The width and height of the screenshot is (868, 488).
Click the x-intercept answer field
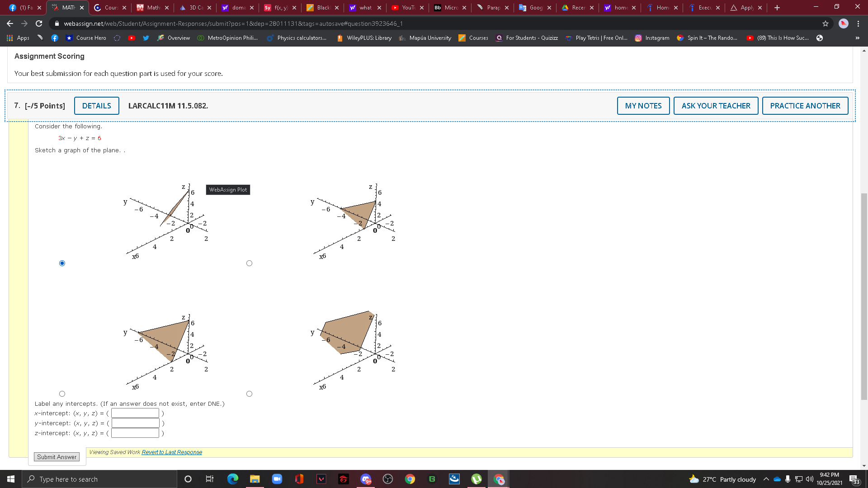click(135, 413)
